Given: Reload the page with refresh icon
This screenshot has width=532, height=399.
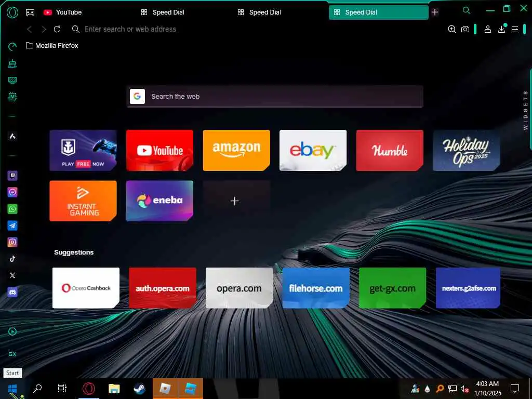Looking at the screenshot, I should (x=57, y=29).
